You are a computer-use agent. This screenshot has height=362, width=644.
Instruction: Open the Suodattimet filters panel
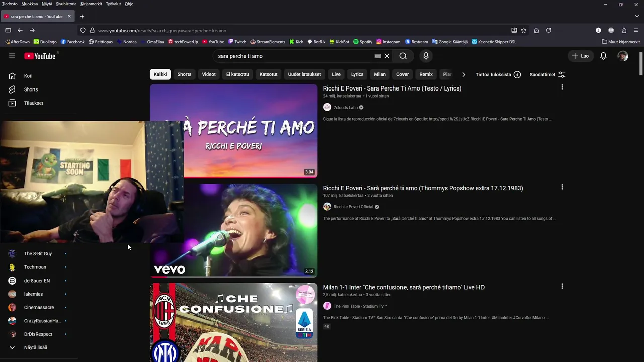click(x=547, y=74)
